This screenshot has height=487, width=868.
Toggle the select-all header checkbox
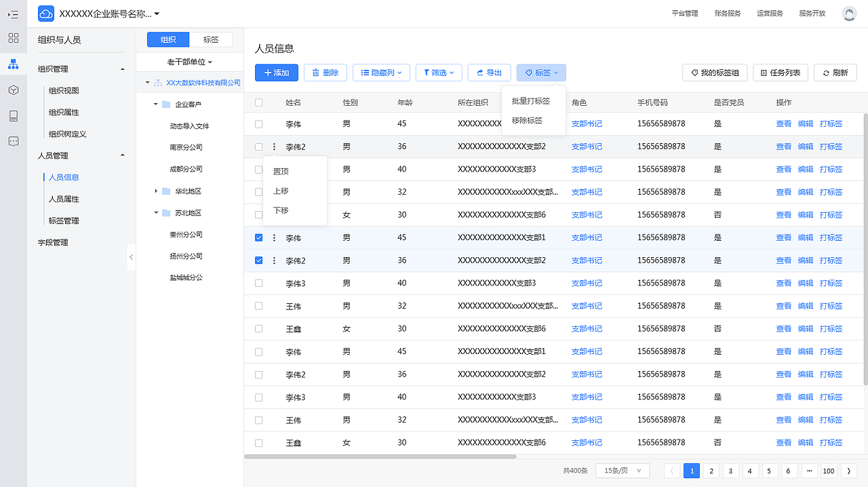tap(258, 102)
